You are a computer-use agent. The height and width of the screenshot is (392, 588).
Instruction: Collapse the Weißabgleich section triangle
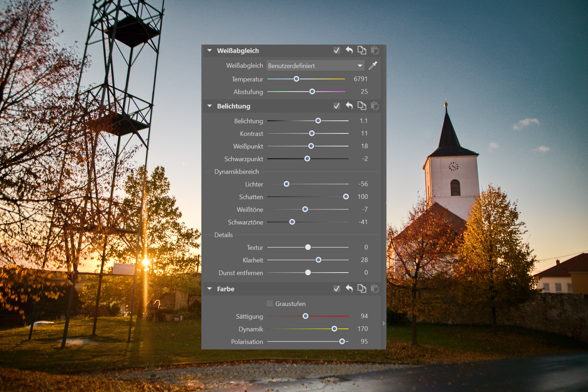point(209,50)
